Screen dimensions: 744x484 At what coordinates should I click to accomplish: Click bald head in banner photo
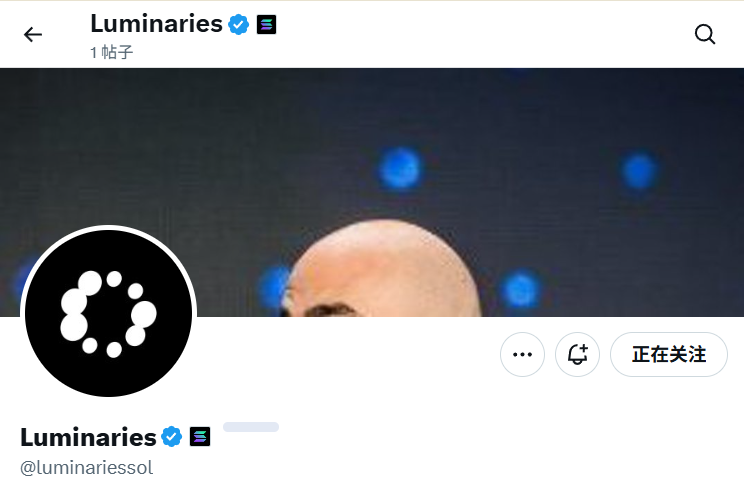click(x=384, y=268)
